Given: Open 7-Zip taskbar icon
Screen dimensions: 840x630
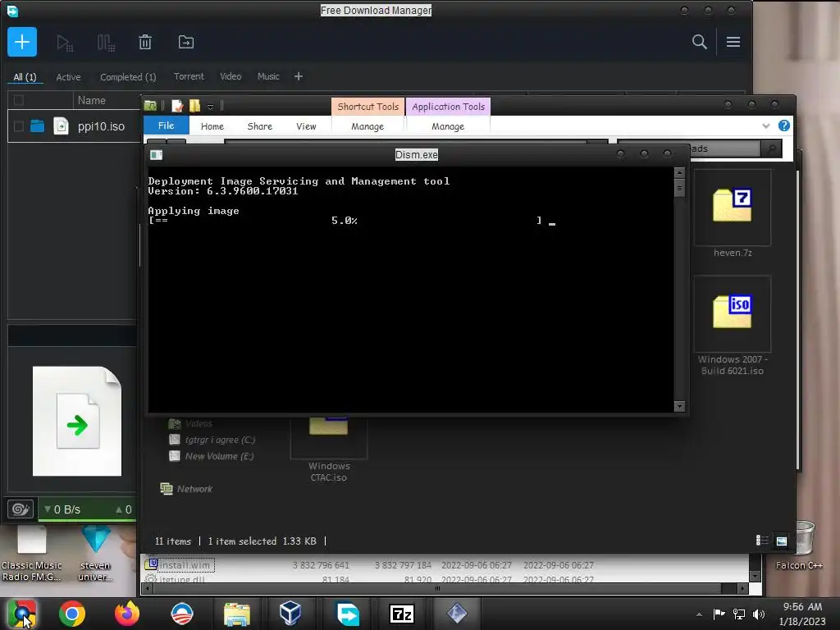Looking at the screenshot, I should (402, 614).
